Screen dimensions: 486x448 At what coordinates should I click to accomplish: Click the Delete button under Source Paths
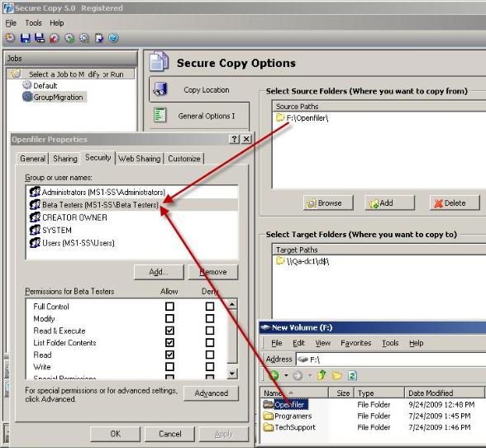pos(455,203)
